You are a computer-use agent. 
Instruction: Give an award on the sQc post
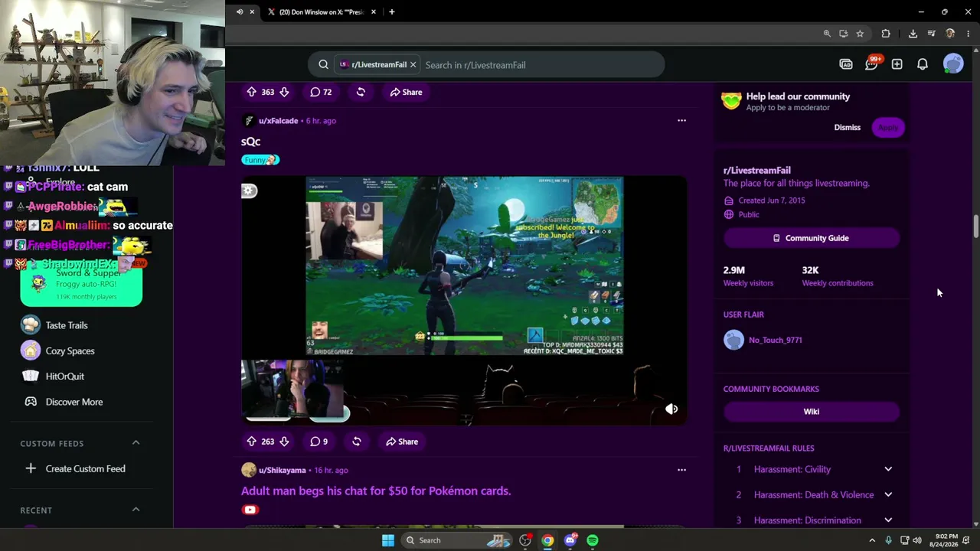pos(356,442)
